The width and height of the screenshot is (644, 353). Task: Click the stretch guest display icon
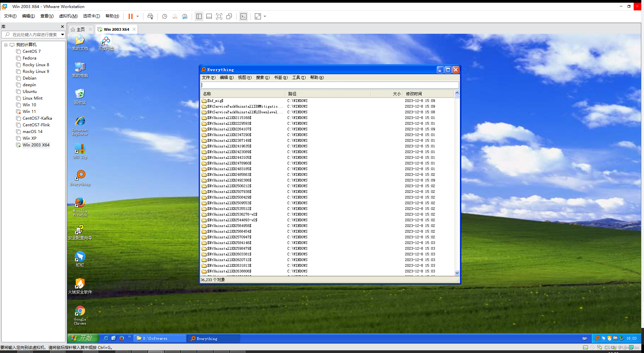point(258,16)
